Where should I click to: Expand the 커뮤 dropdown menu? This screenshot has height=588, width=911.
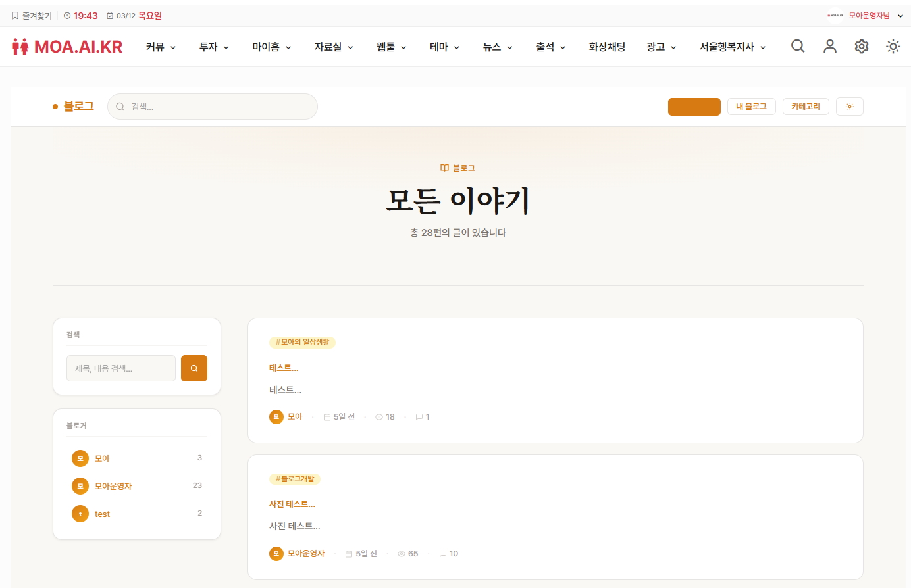(161, 47)
